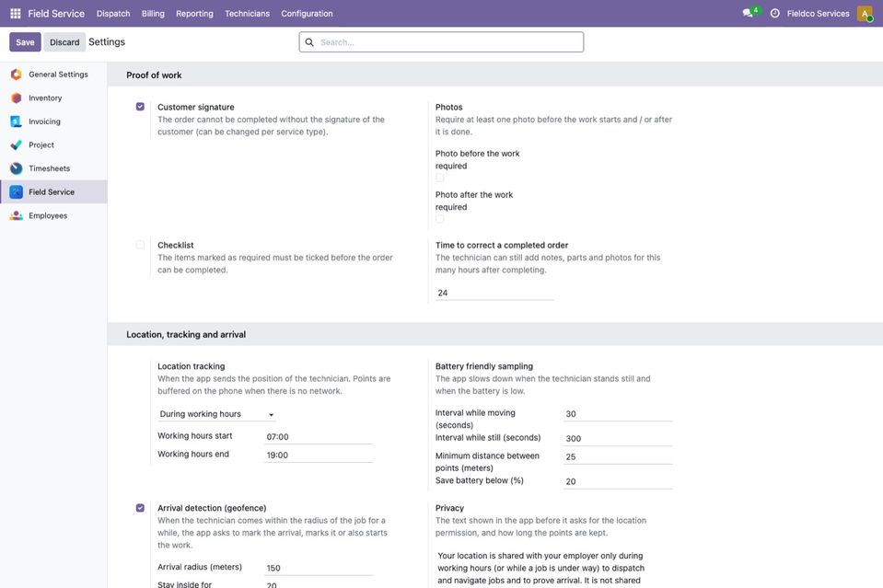The image size is (883, 588).
Task: Tick Photo before the work required
Action: 440,178
